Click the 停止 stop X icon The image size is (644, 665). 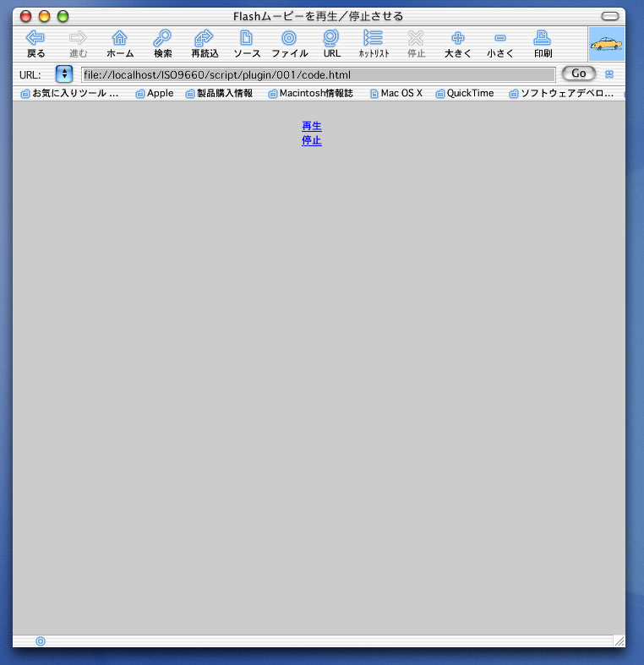[416, 38]
